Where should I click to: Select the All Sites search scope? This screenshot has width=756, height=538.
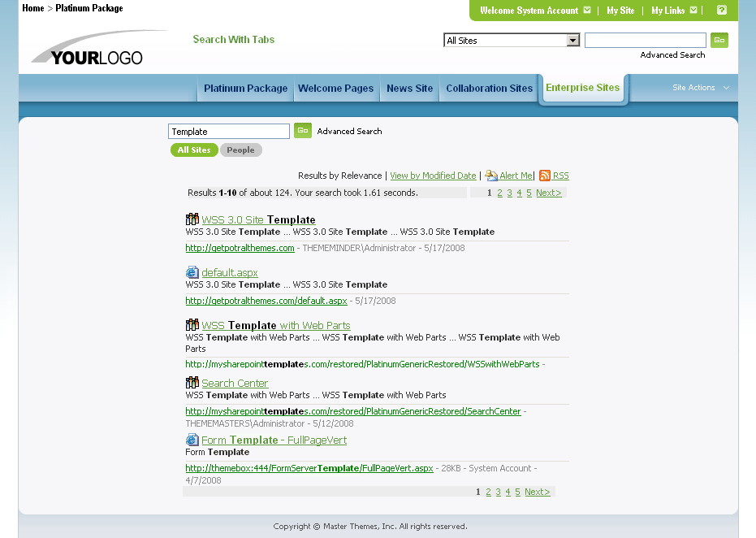pyautogui.click(x=194, y=150)
